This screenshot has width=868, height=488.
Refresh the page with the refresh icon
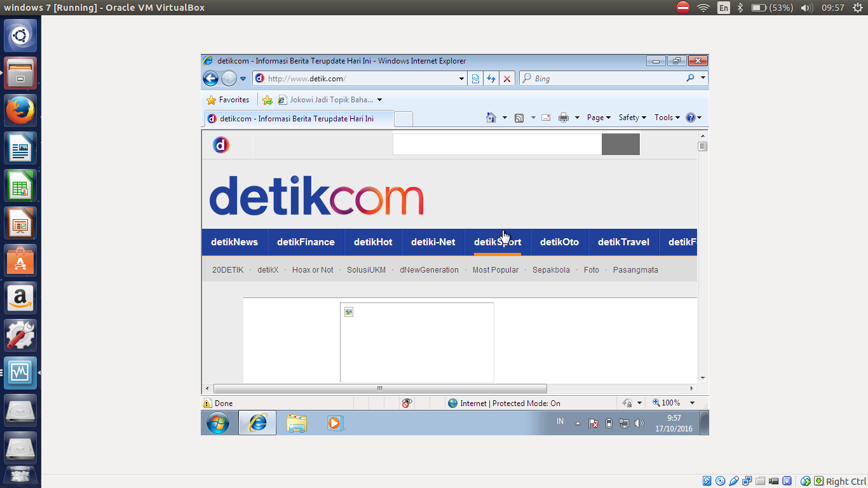[491, 79]
